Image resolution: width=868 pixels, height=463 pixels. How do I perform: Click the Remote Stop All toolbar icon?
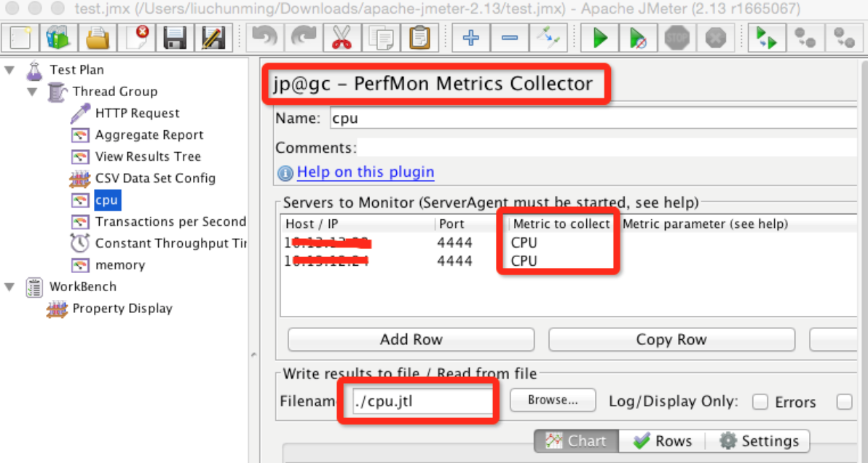point(805,38)
